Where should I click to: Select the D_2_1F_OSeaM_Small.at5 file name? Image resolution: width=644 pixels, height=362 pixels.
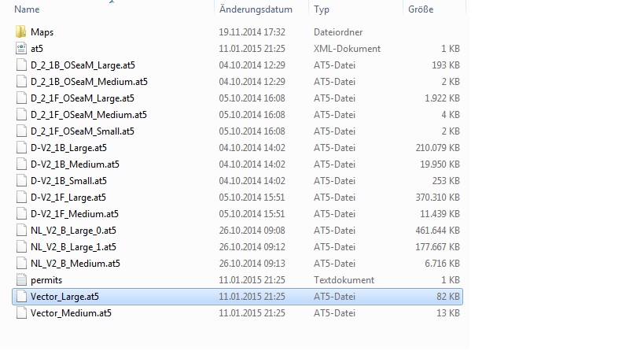pyautogui.click(x=82, y=131)
